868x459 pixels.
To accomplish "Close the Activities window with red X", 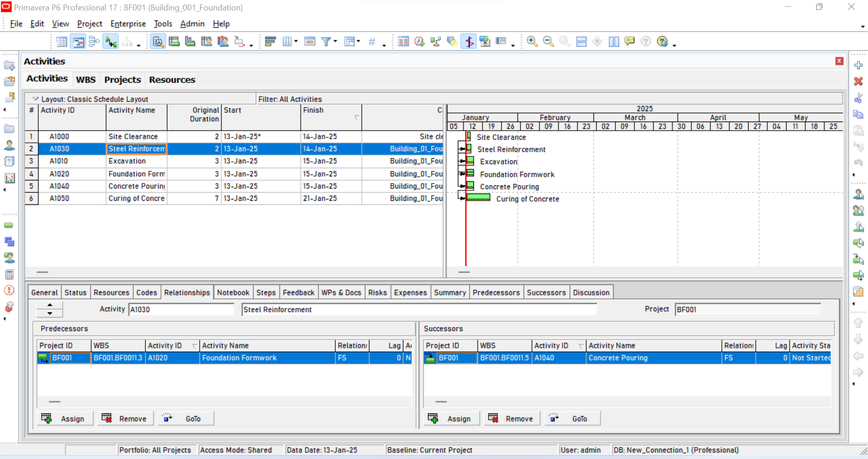I will [840, 61].
